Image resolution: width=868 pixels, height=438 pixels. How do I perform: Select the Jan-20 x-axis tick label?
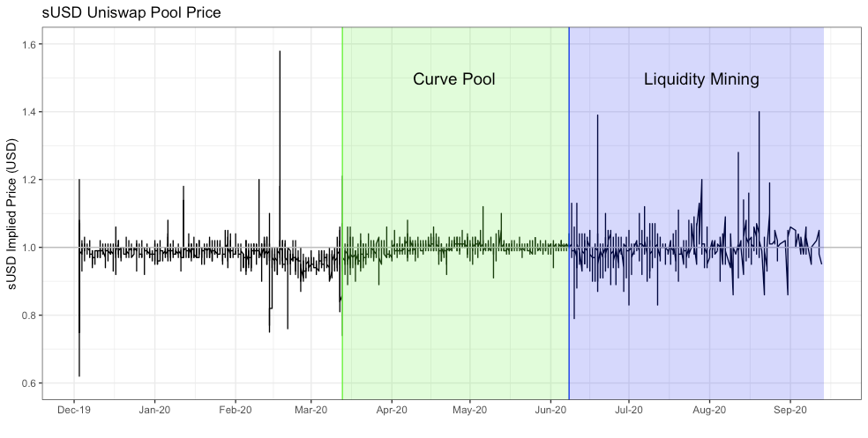[x=154, y=411]
